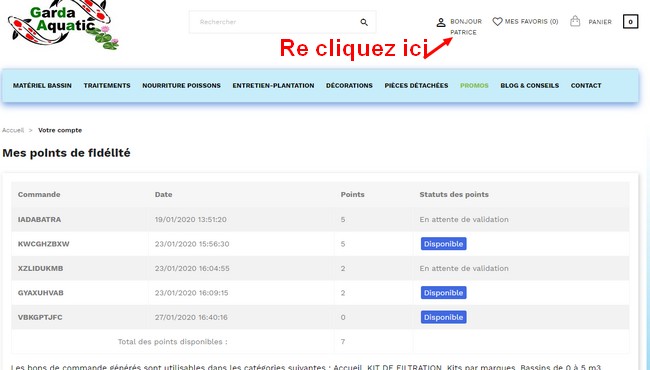Screen dimensions: 650x370
Task: Click Disponible badge for order GYAXUHVAB
Action: [444, 293]
